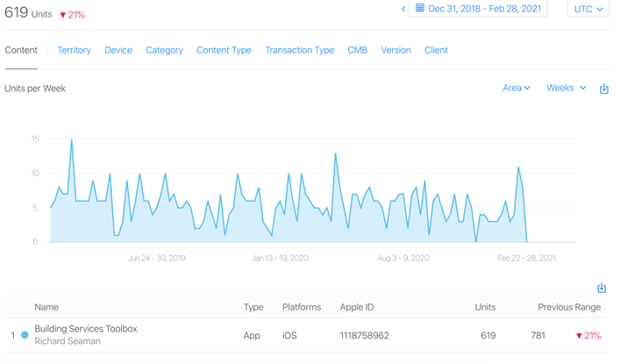Viewport: 620px width, 364px height.
Task: Click the blue dot for Building Services Toolbox
Action: [x=25, y=335]
